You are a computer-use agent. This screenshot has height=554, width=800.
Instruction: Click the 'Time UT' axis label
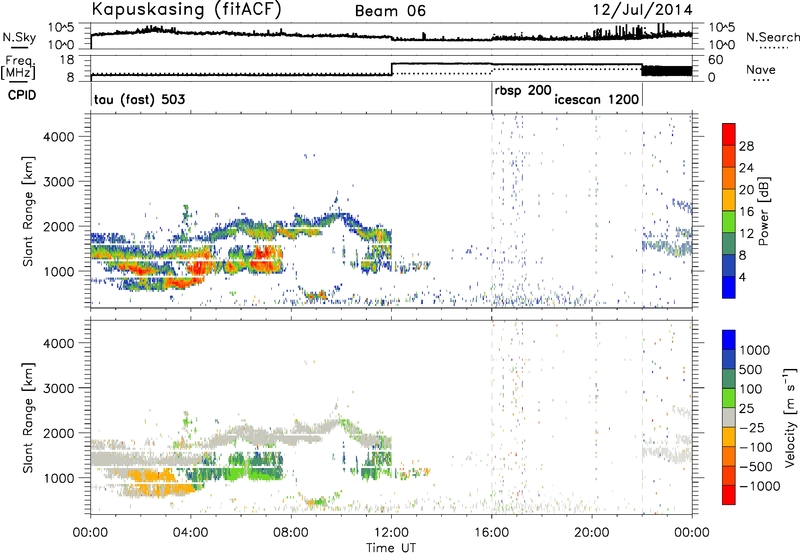click(x=391, y=548)
